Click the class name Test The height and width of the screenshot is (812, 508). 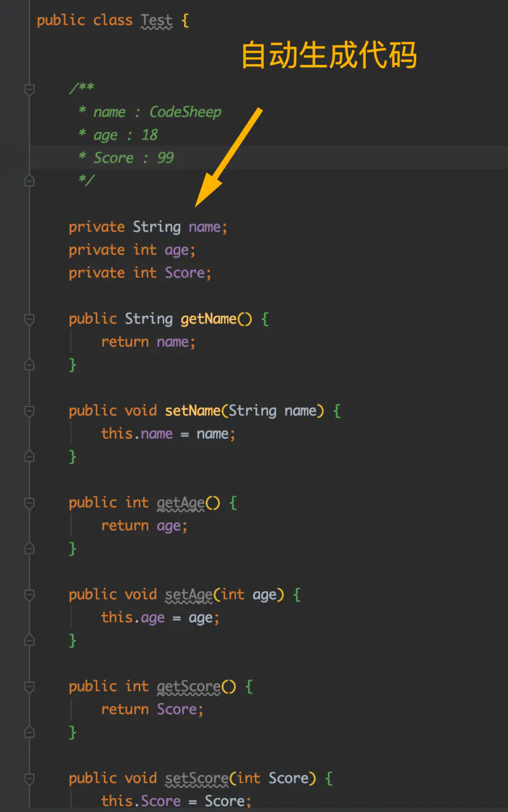coord(157,20)
